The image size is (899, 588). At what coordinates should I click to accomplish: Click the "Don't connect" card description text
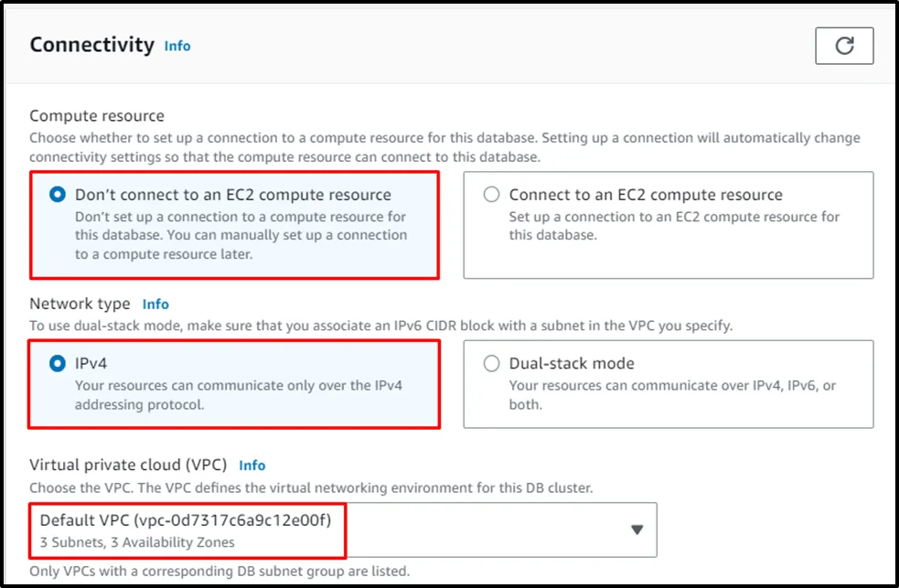pos(241,235)
